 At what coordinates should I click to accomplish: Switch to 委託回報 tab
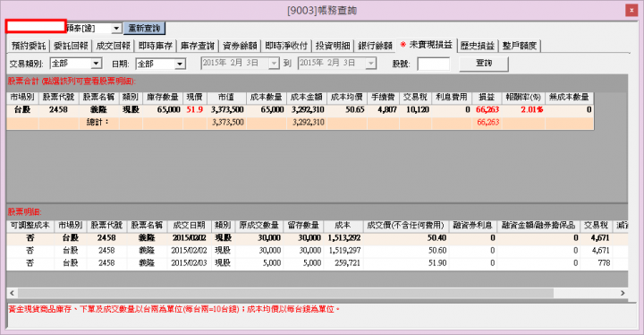click(x=71, y=46)
